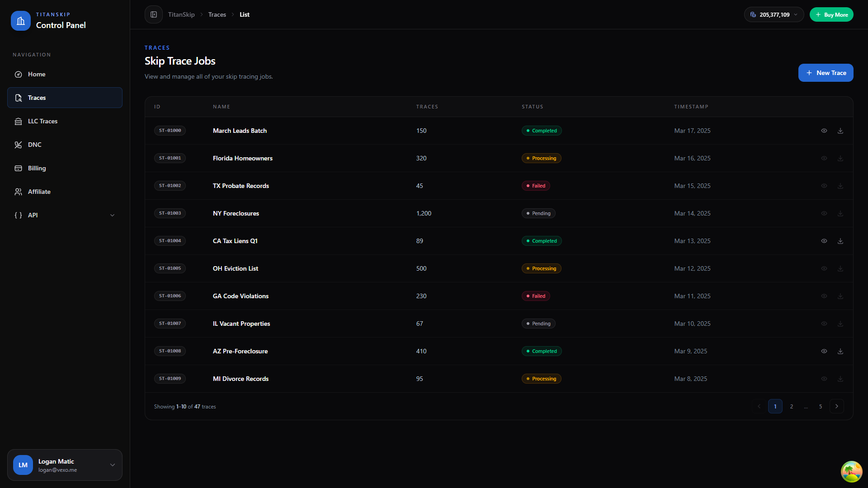Download the IL Vacant Properties results
The width and height of the screenshot is (868, 488).
840,324
